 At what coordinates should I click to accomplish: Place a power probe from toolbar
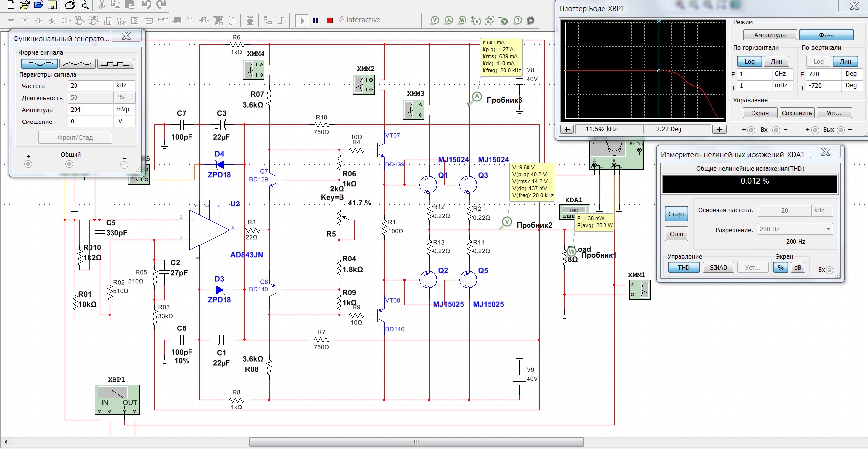point(462,20)
